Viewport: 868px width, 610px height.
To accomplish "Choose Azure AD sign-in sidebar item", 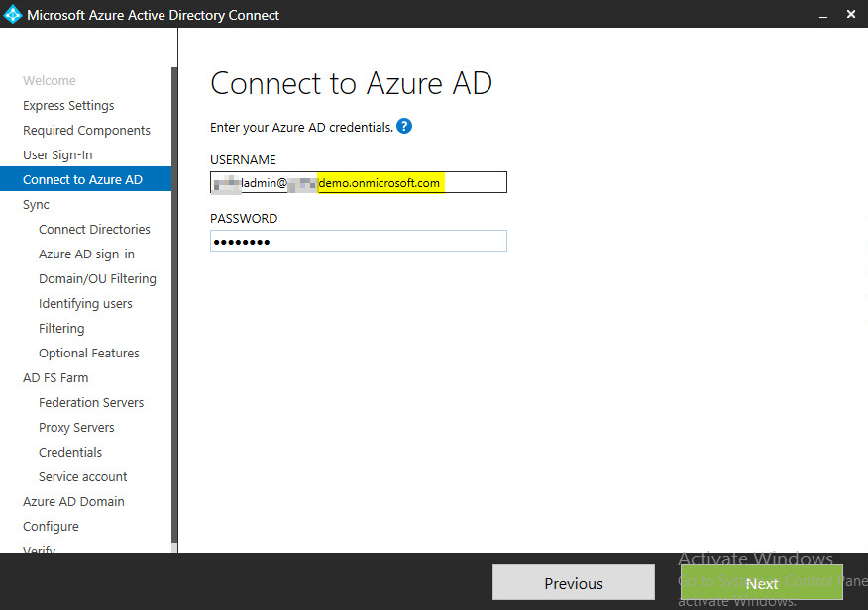I will coord(86,254).
